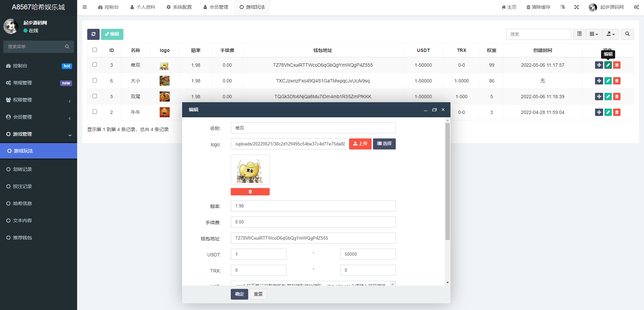Check the checkbox for row ID 6
Image resolution: width=644 pixels, height=310 pixels.
[x=95, y=80]
